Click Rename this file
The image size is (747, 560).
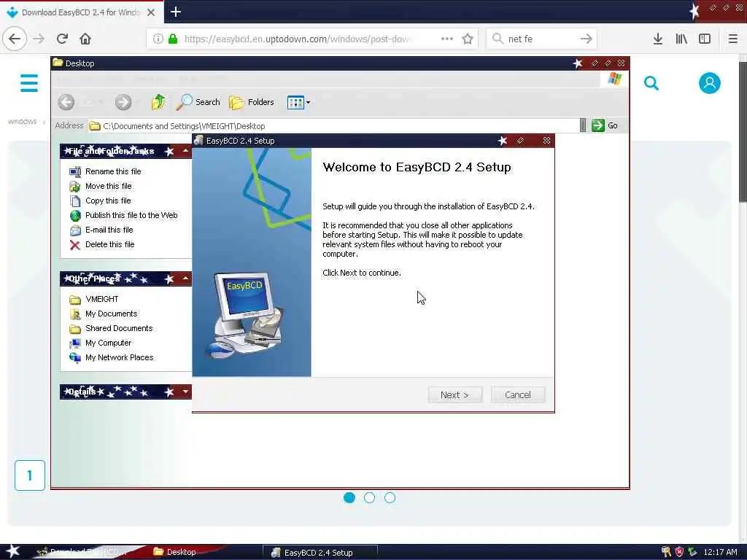[113, 171]
